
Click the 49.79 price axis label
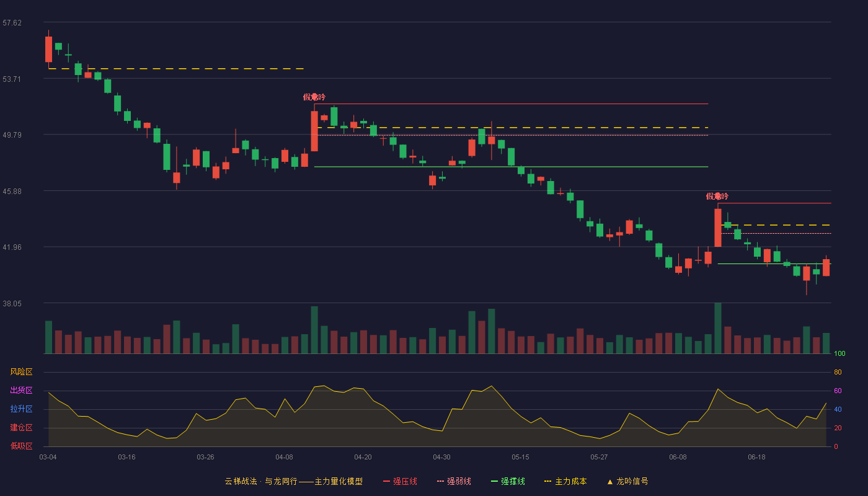[x=12, y=135]
